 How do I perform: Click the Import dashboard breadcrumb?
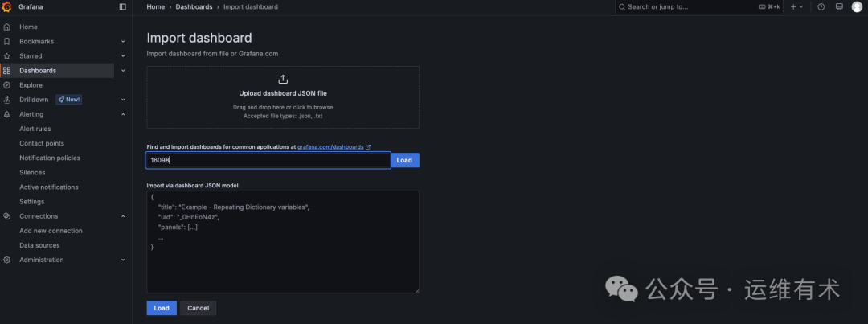click(x=251, y=6)
